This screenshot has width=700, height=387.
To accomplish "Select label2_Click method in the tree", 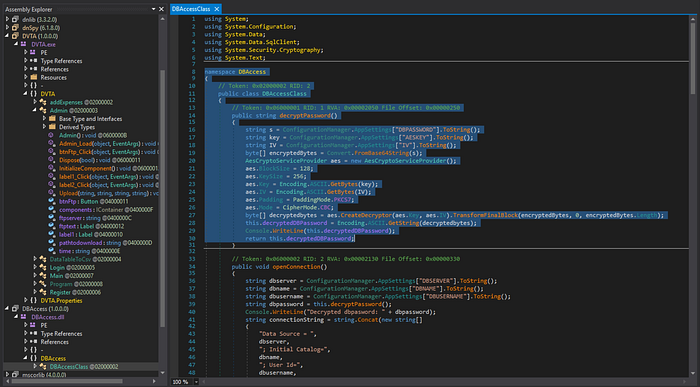I will point(108,185).
